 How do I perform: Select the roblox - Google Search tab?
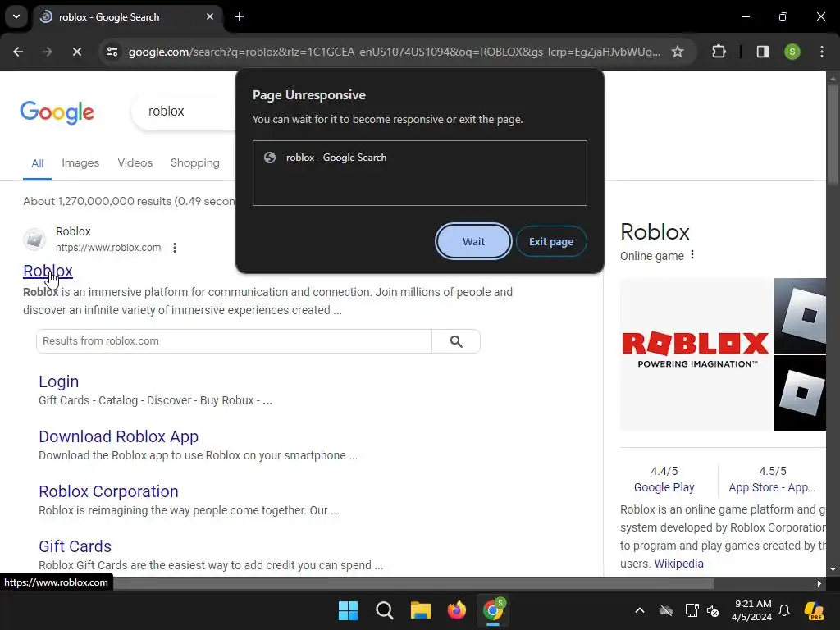click(x=127, y=17)
